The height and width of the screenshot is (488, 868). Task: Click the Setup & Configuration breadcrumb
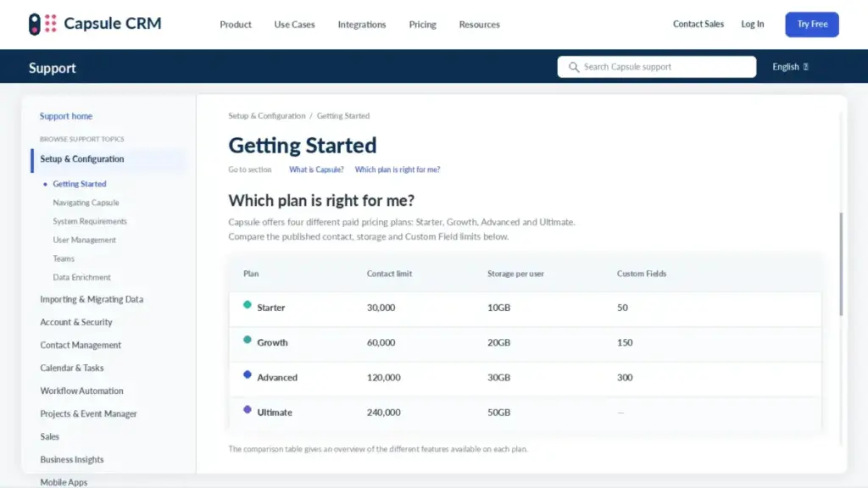[x=267, y=115]
